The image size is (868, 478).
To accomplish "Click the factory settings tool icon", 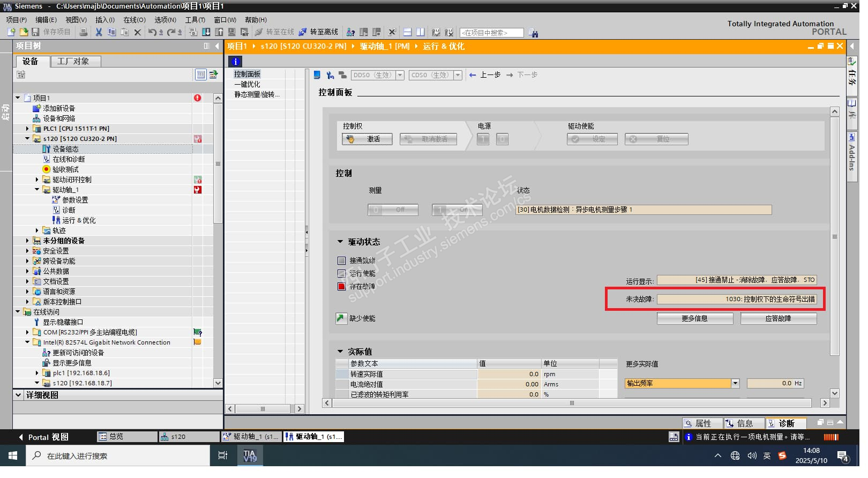I will click(x=330, y=75).
